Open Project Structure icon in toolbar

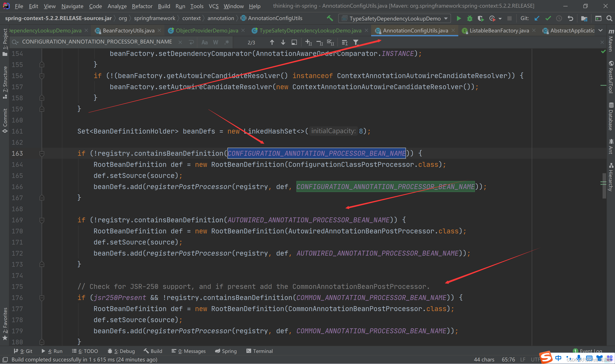coord(584,18)
